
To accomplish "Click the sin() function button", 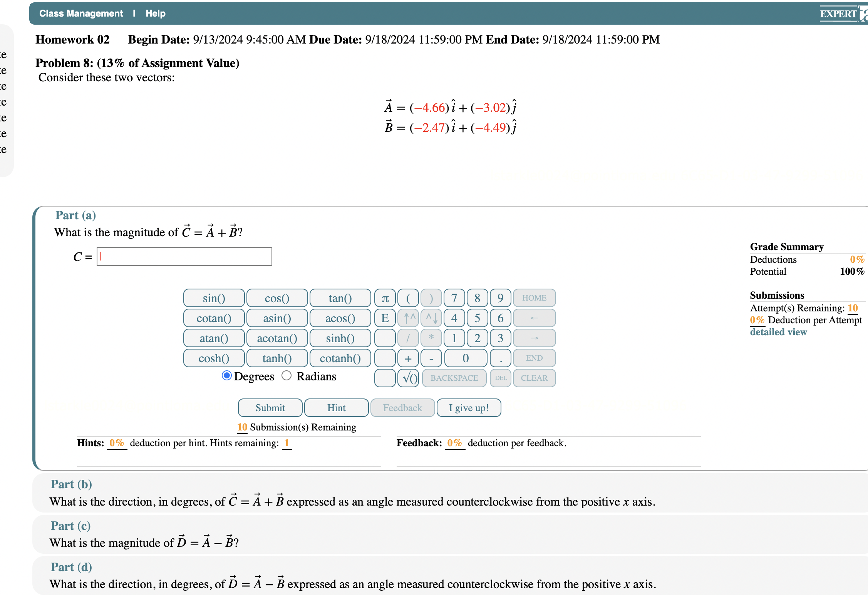I will point(214,299).
